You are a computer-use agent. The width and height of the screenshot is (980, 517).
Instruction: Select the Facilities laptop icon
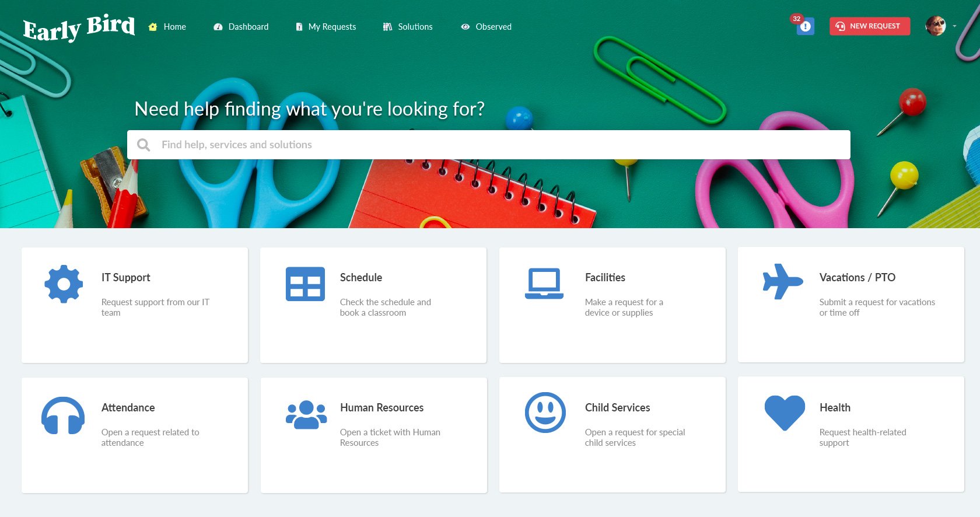(544, 284)
